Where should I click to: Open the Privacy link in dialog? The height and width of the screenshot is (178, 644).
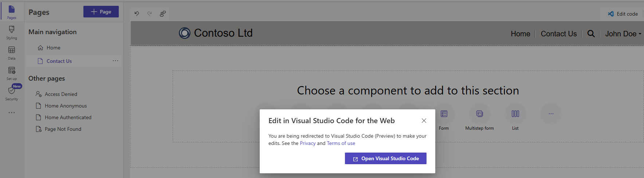click(307, 143)
